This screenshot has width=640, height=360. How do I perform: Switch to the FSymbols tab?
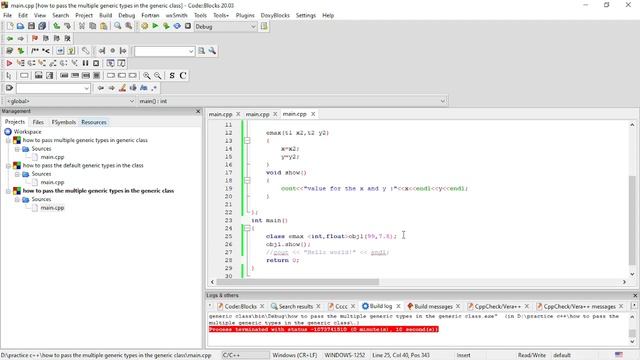click(x=63, y=122)
